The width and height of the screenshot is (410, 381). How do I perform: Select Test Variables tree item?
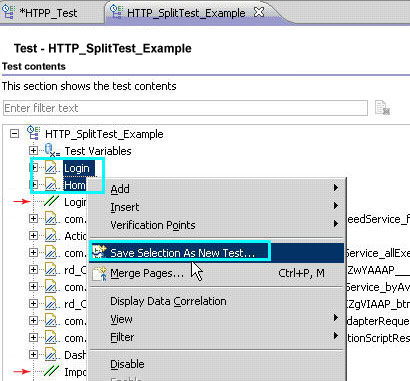(x=98, y=151)
